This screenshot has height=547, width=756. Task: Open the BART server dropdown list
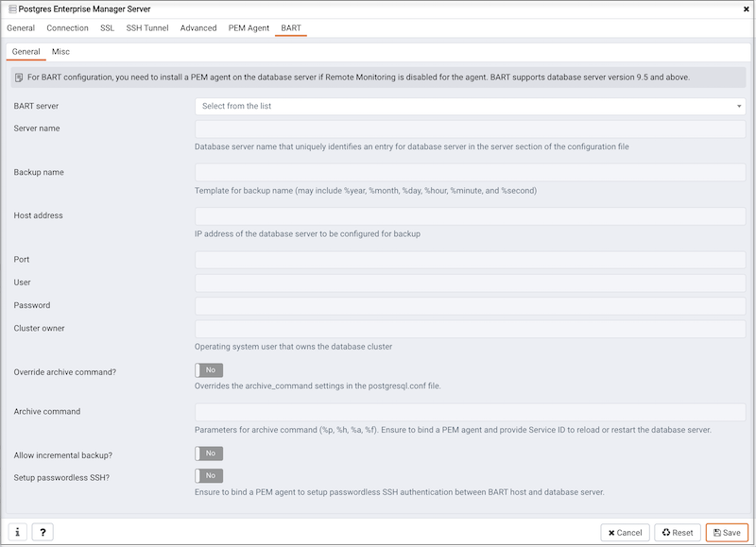click(x=470, y=106)
